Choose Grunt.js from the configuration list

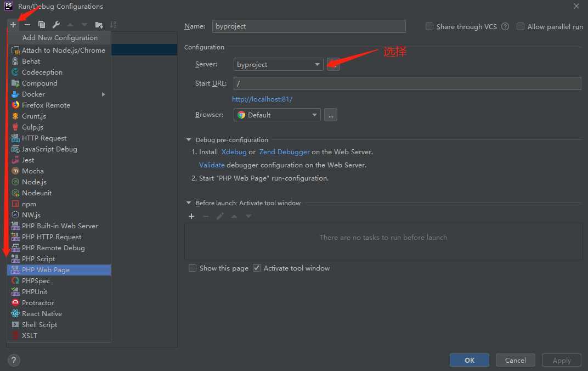coord(59,116)
